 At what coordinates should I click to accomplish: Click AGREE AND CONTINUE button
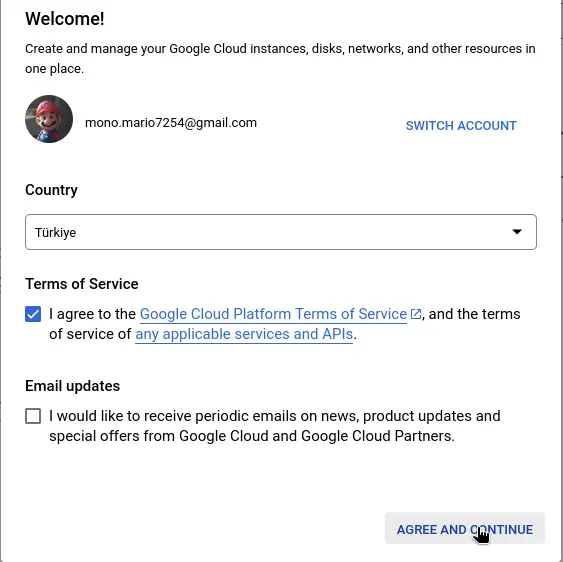pyautogui.click(x=465, y=529)
